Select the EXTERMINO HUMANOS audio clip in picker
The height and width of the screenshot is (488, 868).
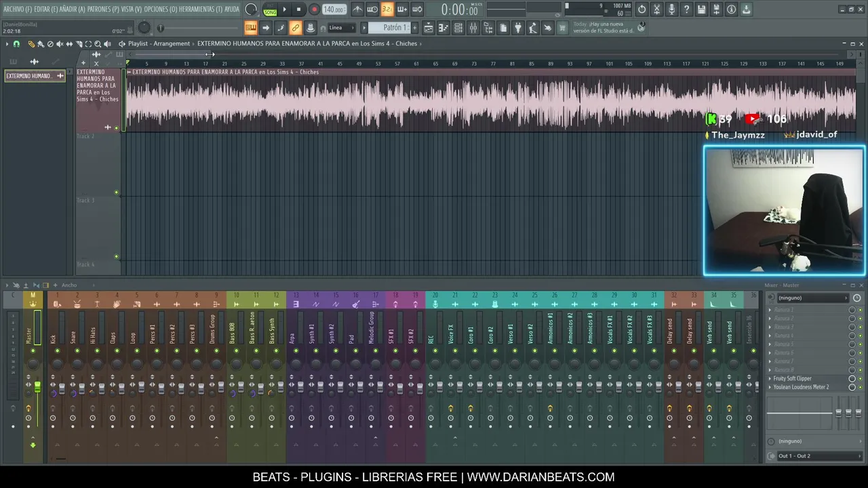(35, 76)
